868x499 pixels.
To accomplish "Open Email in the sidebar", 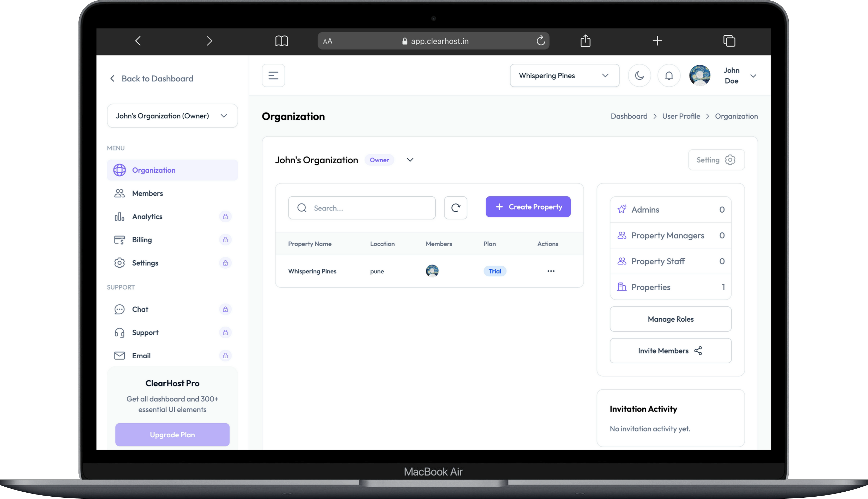I will pos(172,356).
